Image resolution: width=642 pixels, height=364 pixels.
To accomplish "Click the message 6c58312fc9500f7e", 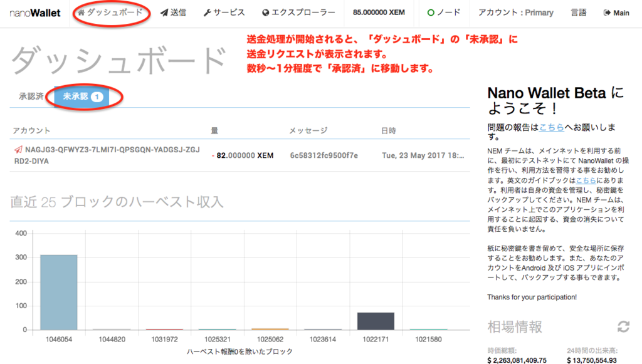I will (324, 155).
